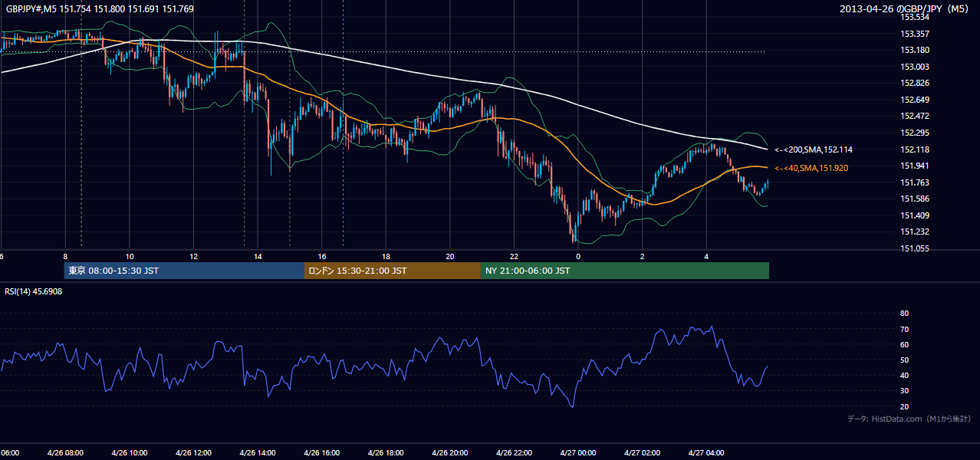Click price axis label 153.003
Screen dimensions: 980x460
915,67
